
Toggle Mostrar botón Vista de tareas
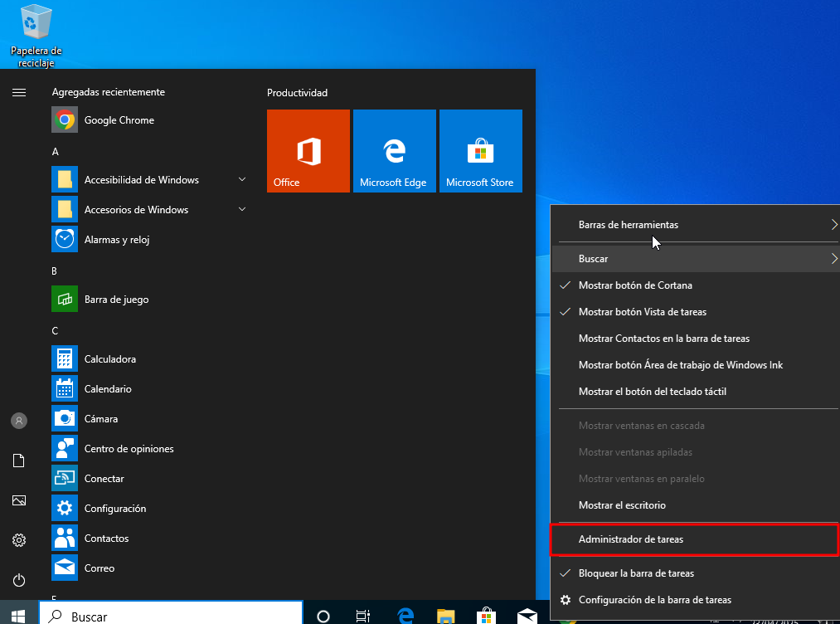coord(642,312)
